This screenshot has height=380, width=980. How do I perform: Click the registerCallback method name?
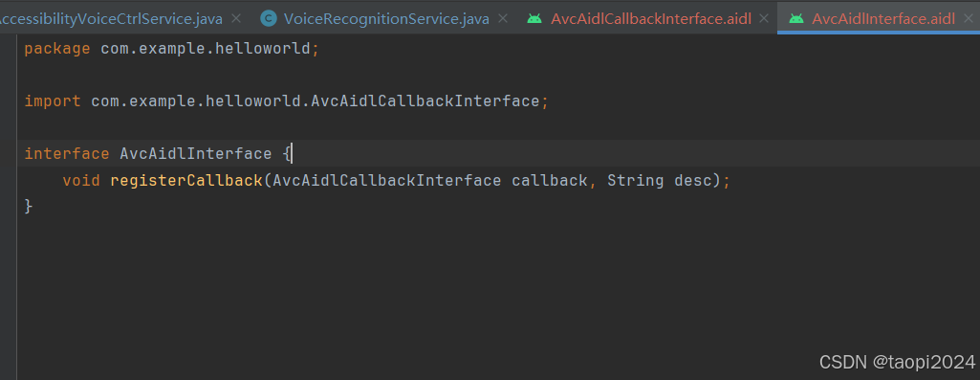point(186,181)
